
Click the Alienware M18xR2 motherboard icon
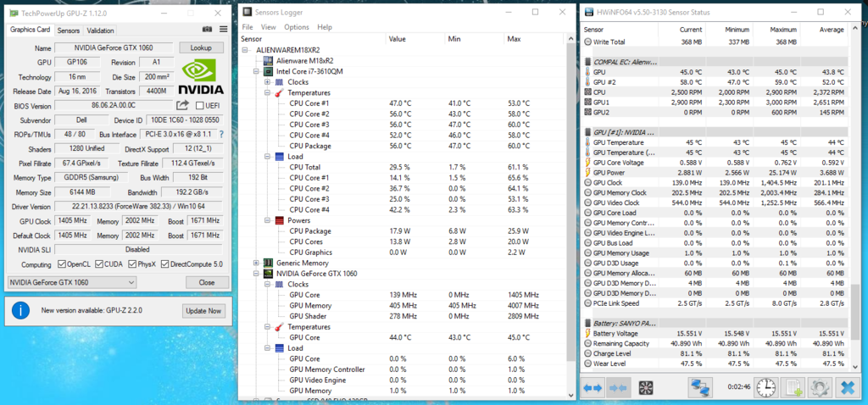point(268,60)
